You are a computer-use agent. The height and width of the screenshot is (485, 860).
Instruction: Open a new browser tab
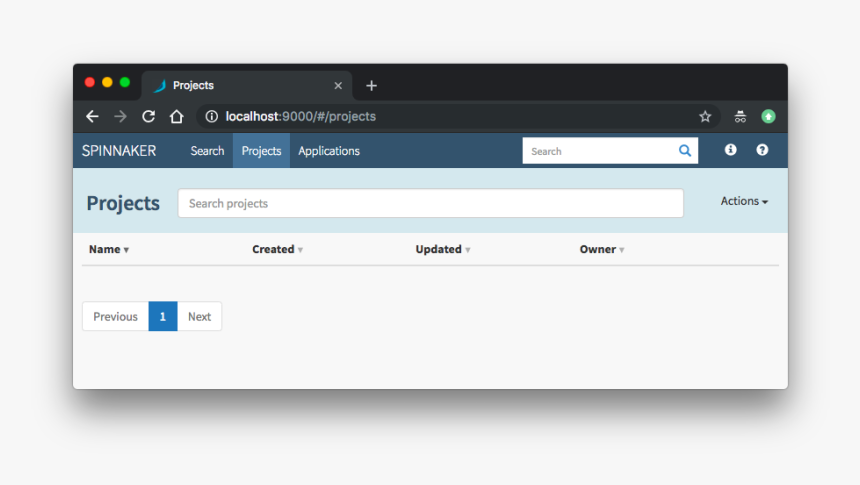pyautogui.click(x=371, y=86)
